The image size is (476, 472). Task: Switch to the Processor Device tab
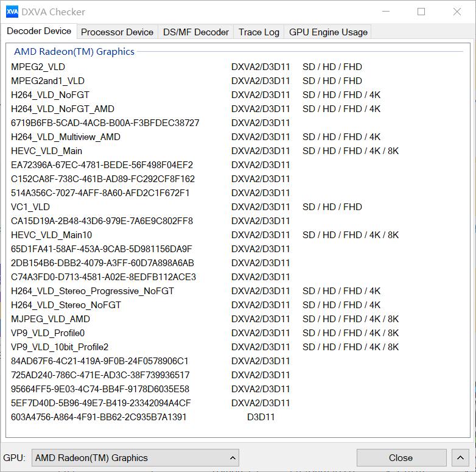tap(117, 32)
